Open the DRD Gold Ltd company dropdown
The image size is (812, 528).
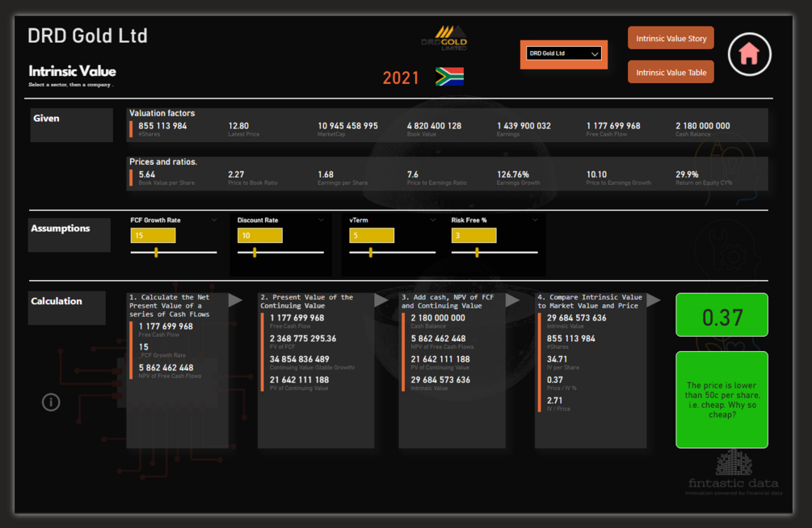click(x=563, y=53)
